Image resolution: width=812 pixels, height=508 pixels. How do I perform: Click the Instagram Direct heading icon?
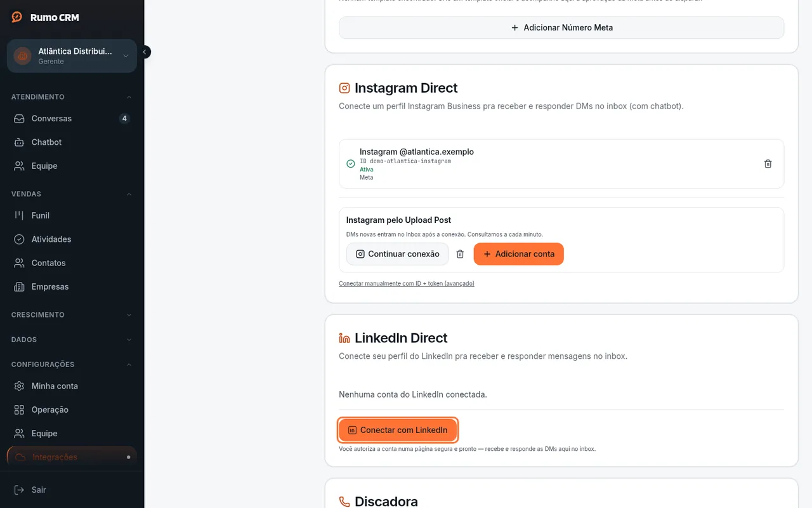coord(344,88)
